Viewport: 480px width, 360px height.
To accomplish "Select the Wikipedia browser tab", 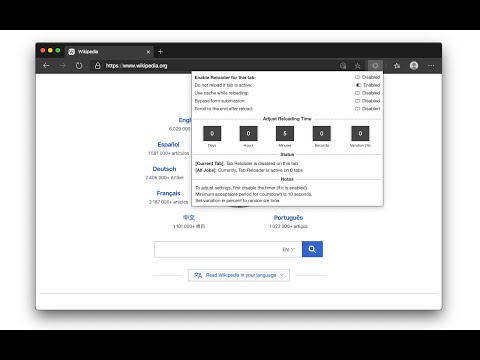I will pyautogui.click(x=109, y=52).
